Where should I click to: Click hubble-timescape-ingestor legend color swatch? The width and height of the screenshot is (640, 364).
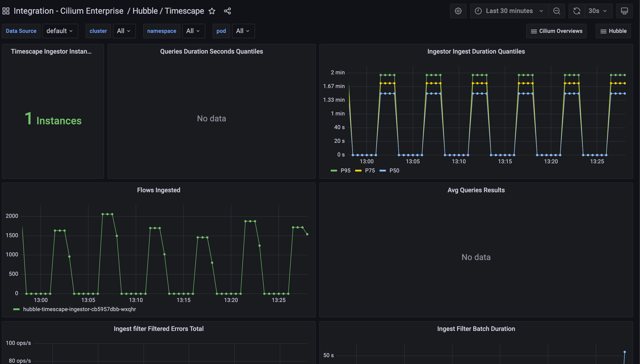tap(16, 309)
